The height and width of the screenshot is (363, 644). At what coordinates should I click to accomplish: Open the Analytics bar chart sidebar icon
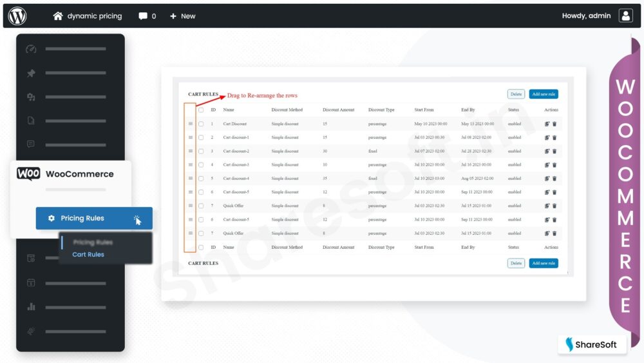point(31,307)
